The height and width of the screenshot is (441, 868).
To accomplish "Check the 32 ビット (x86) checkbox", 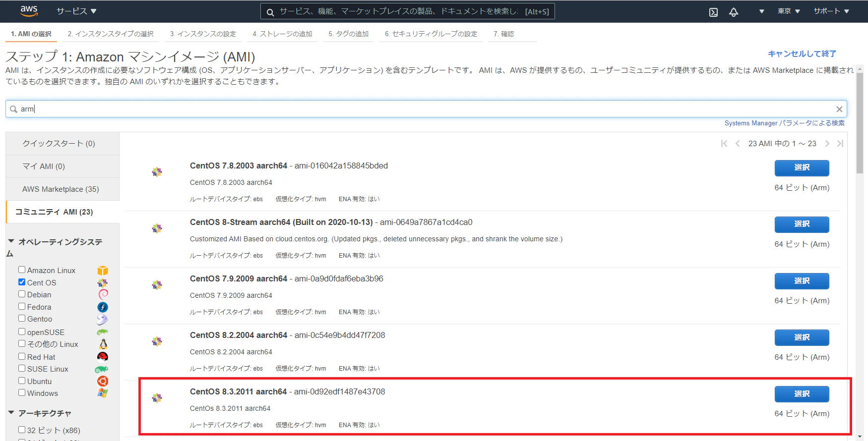I will coord(22,430).
